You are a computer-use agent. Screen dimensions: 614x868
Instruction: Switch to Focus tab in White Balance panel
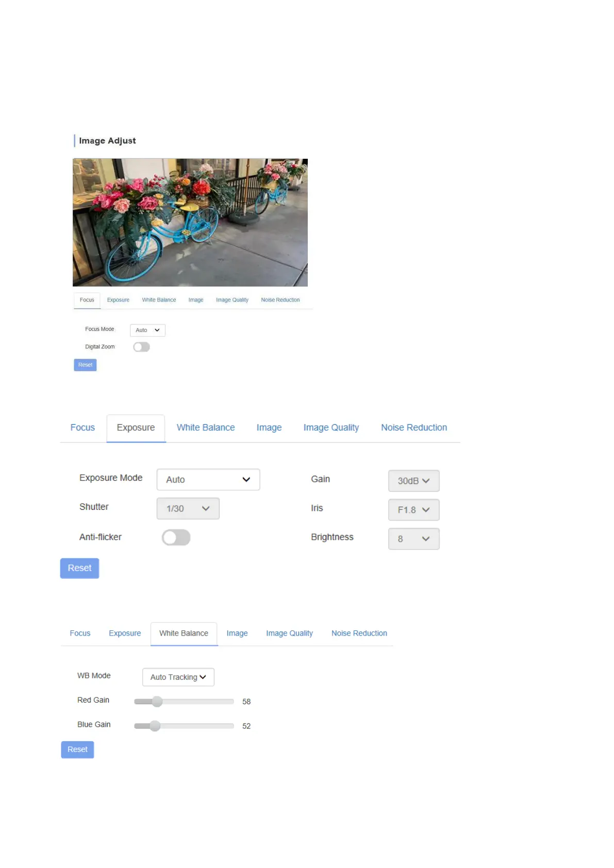(80, 633)
